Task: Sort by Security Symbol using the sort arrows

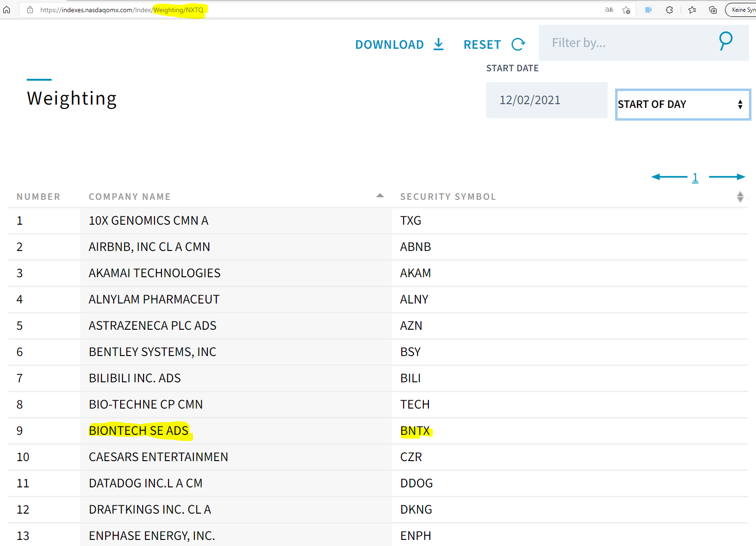Action: pos(740,197)
